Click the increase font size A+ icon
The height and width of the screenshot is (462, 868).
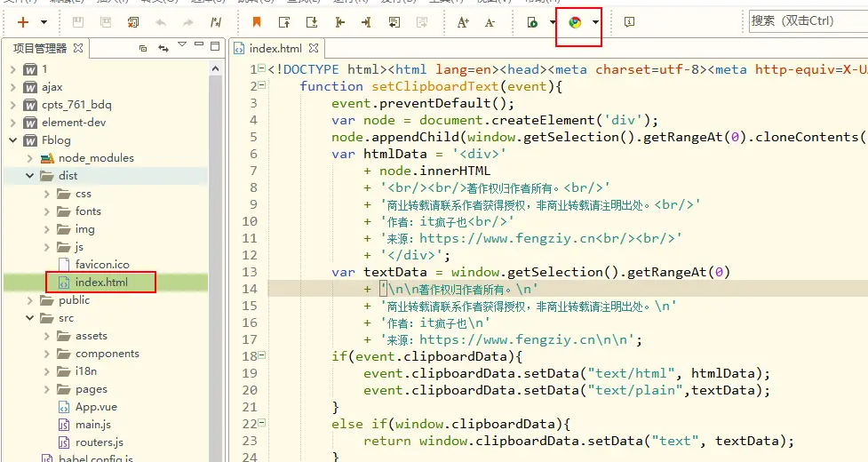click(463, 22)
